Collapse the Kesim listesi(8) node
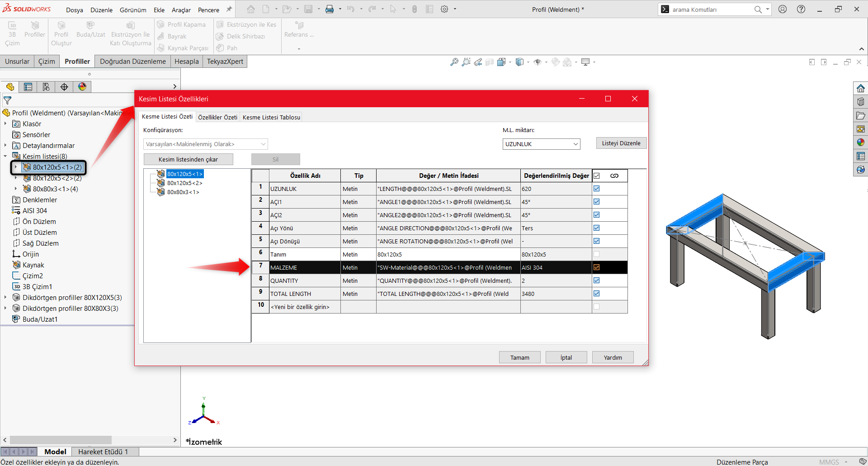Image resolution: width=868 pixels, height=466 pixels. point(5,156)
